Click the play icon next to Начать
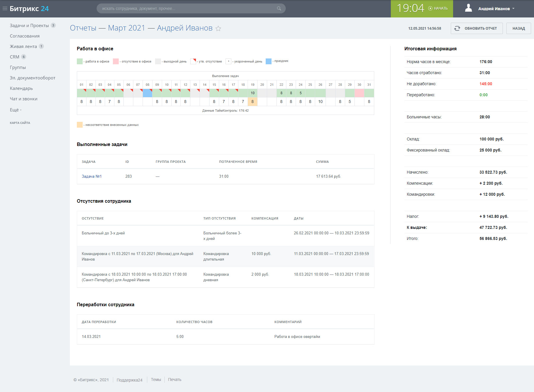 [x=430, y=8]
